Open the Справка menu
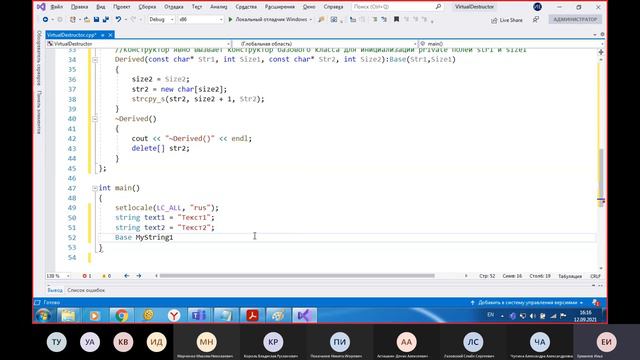 click(x=333, y=7)
